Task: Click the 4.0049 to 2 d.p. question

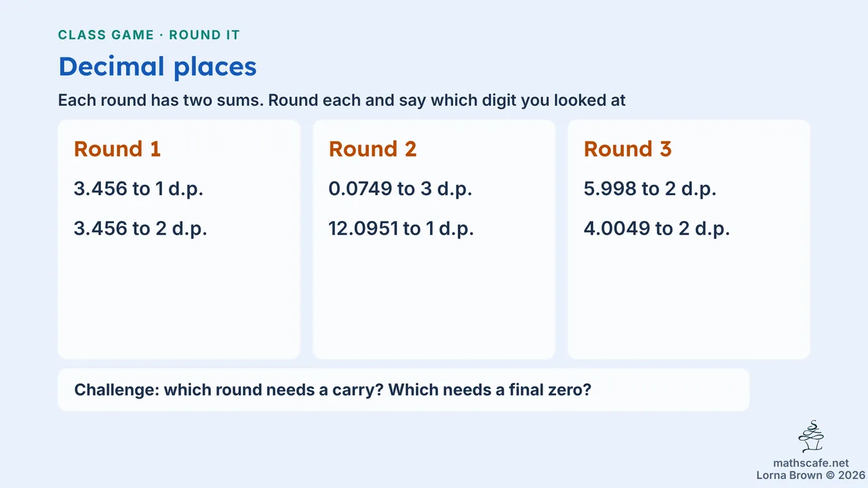Action: coord(656,228)
